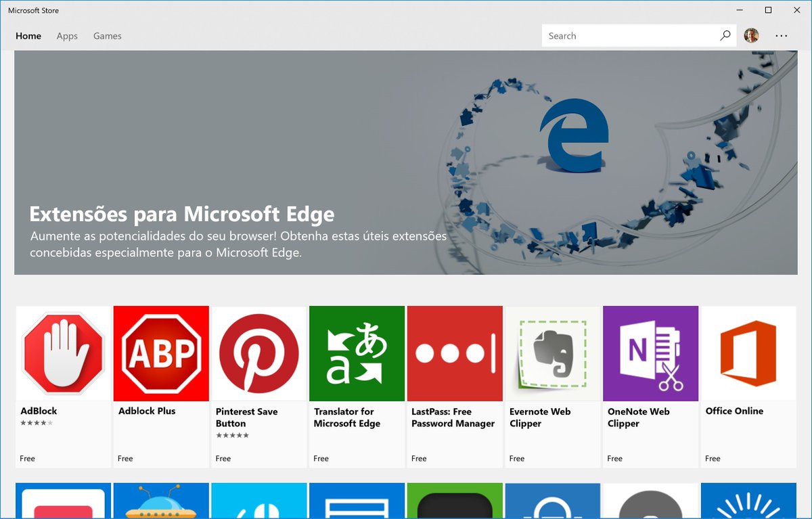Screen dimensions: 812x519
Task: Open the Office Online orange logo
Action: pos(748,353)
